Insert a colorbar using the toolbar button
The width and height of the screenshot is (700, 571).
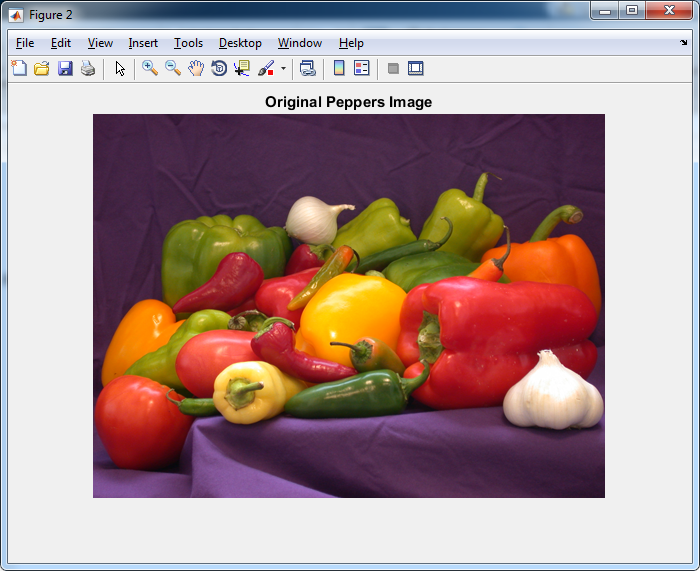(339, 68)
